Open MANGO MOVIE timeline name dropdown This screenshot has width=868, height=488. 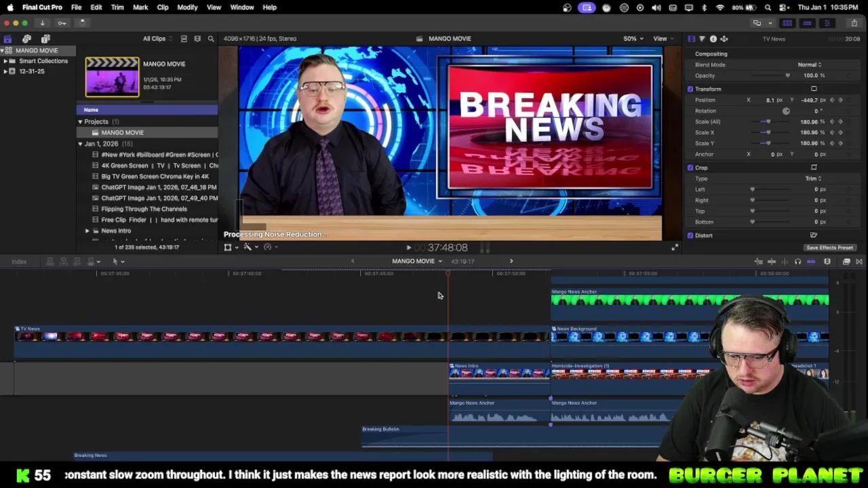tap(416, 261)
